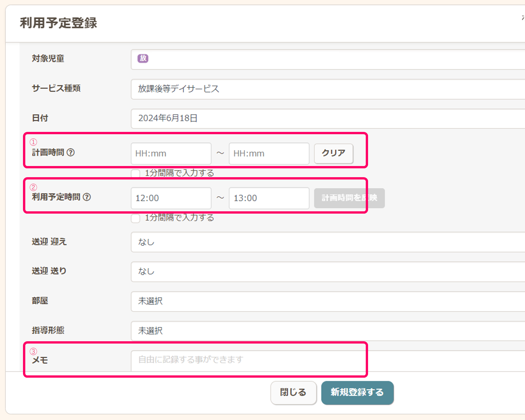Click the purple 放 badge in 対象児童
525x420 pixels.
click(x=143, y=58)
